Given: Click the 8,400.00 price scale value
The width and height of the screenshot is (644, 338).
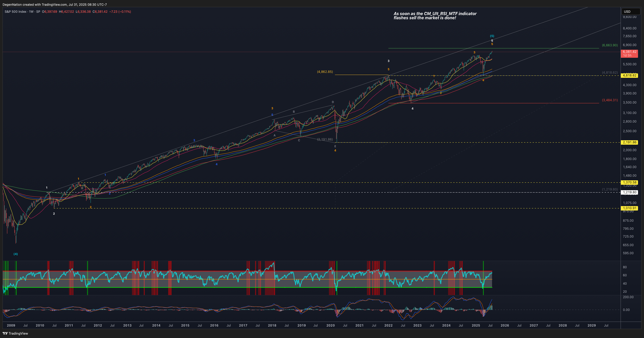Looking at the screenshot, I should 630,28.
